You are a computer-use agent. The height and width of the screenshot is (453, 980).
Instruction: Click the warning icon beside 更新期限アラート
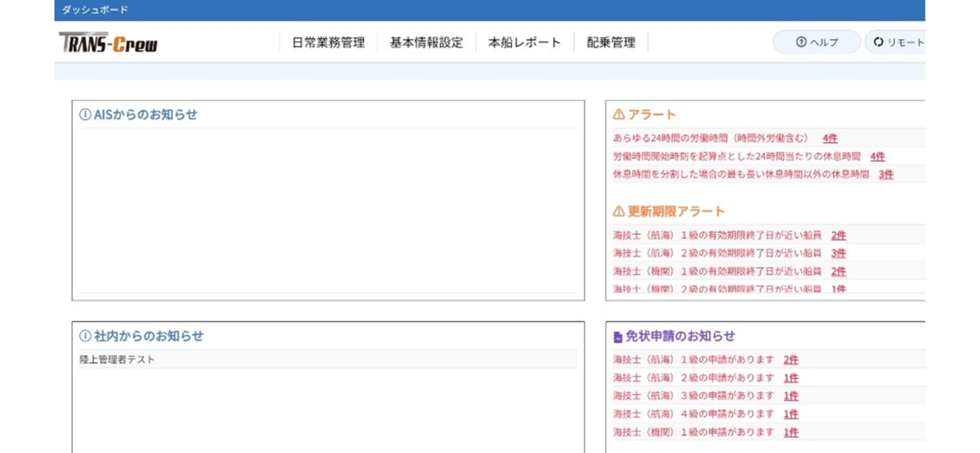tap(618, 211)
